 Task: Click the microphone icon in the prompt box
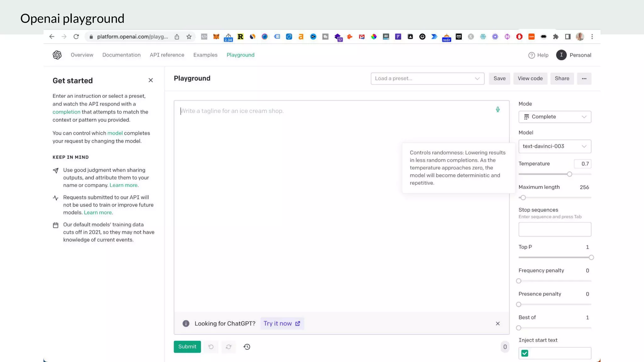pyautogui.click(x=498, y=109)
